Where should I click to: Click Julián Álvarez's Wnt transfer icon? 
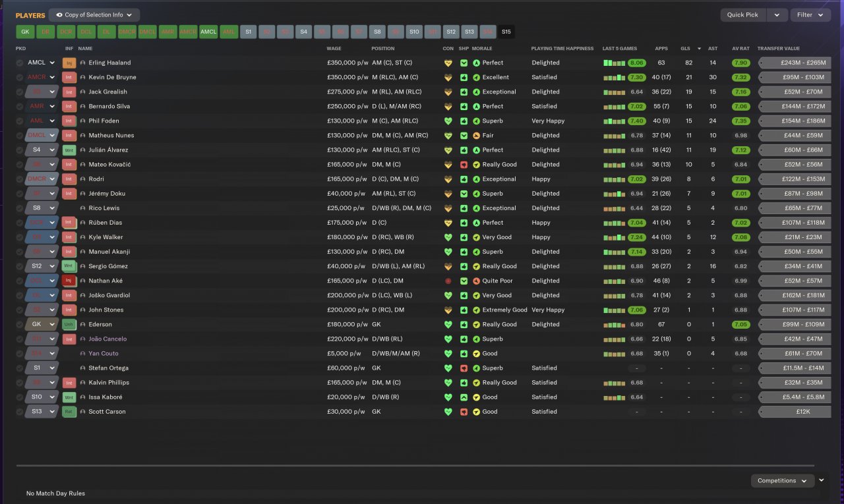click(69, 150)
